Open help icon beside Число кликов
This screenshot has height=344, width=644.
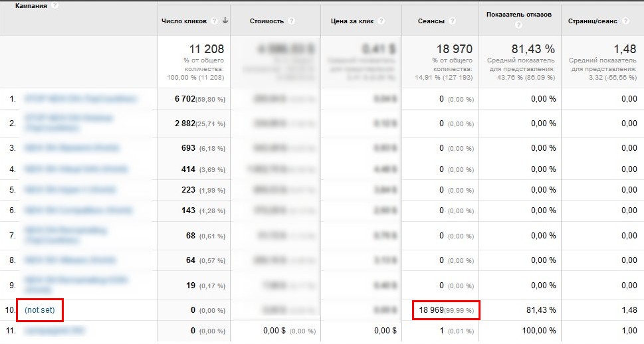(x=214, y=21)
